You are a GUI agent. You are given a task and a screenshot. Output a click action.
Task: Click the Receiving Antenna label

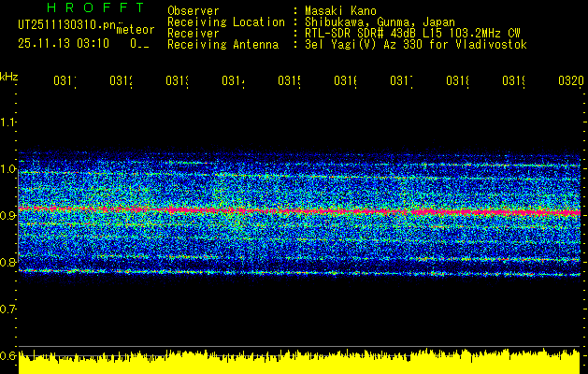(221, 44)
